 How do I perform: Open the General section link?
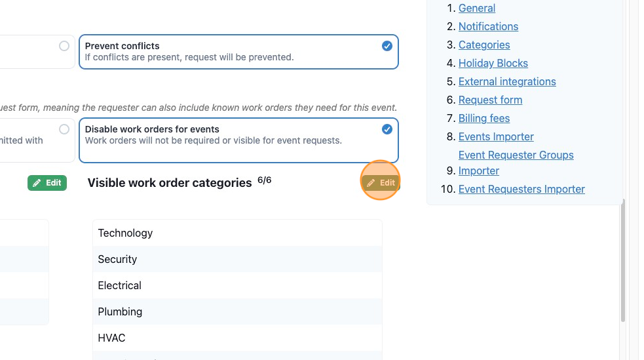tap(477, 9)
